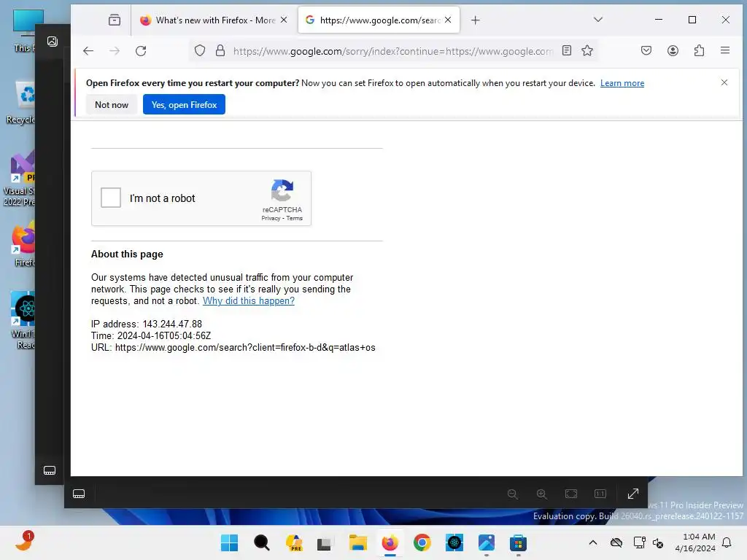The width and height of the screenshot is (747, 560).
Task: Click the About this page heading
Action: 127,254
